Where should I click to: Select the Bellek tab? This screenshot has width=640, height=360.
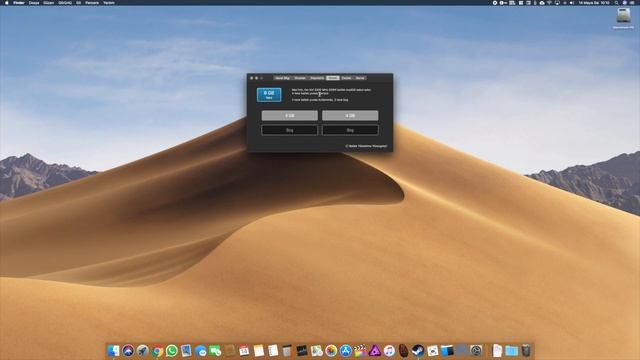(333, 78)
